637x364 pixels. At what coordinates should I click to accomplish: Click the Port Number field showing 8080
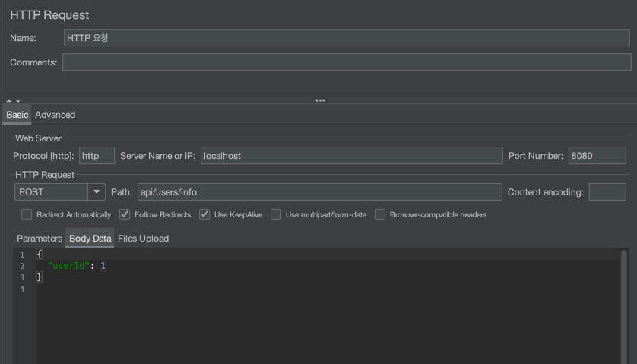click(597, 156)
